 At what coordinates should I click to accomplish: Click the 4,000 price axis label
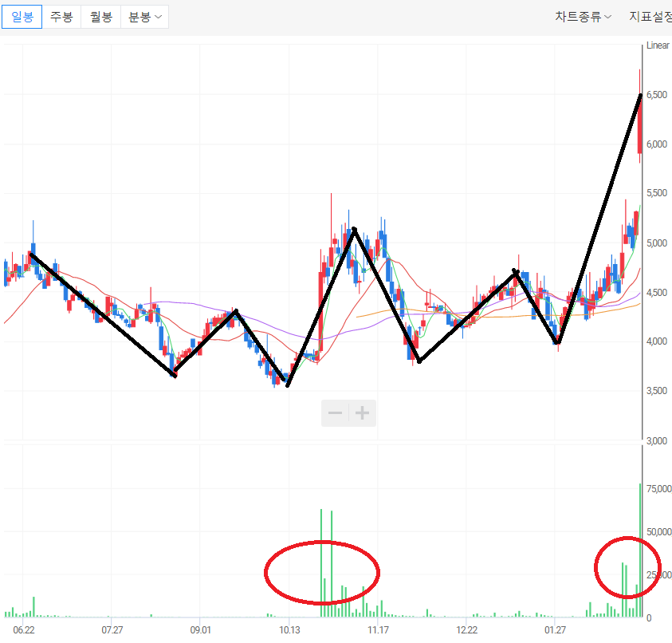point(657,341)
